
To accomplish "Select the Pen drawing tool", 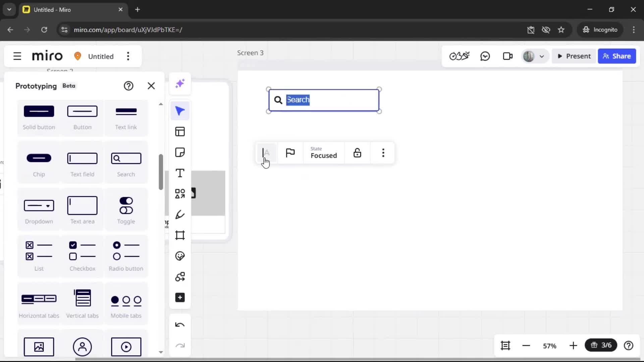I will point(180,215).
